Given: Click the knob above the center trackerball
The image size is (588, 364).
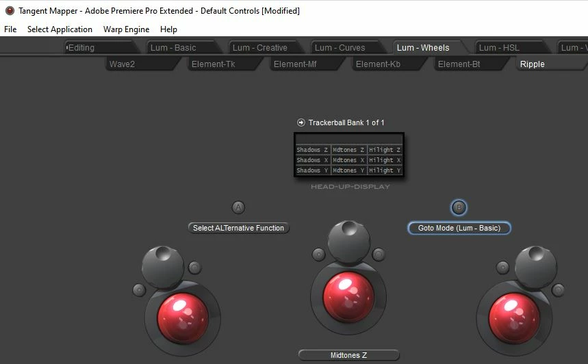Looking at the screenshot, I should click(x=348, y=242).
